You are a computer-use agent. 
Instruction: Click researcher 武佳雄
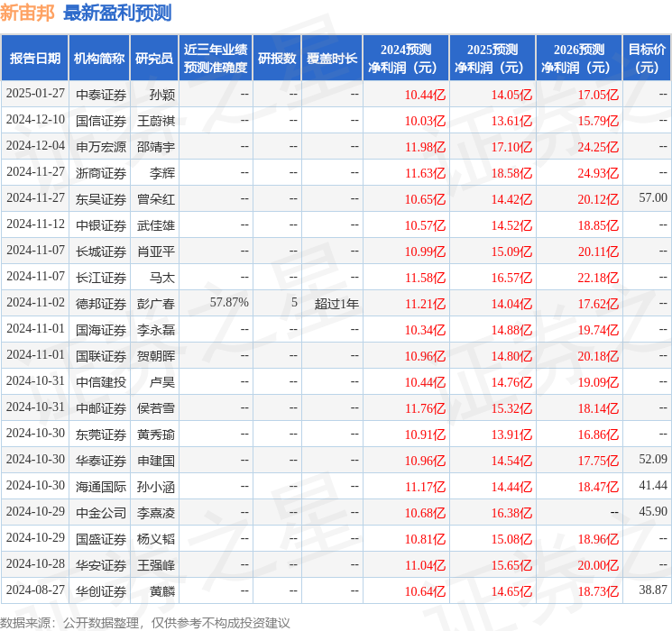(156, 225)
